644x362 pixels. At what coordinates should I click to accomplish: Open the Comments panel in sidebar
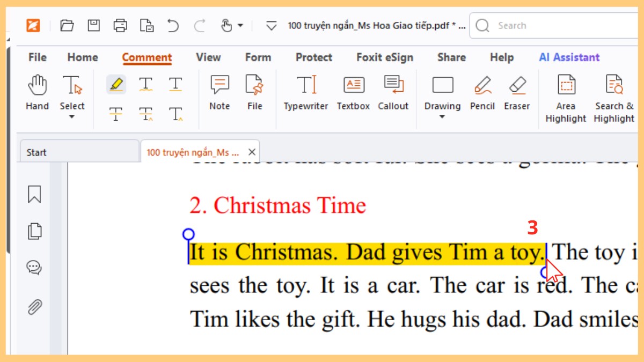point(34,268)
